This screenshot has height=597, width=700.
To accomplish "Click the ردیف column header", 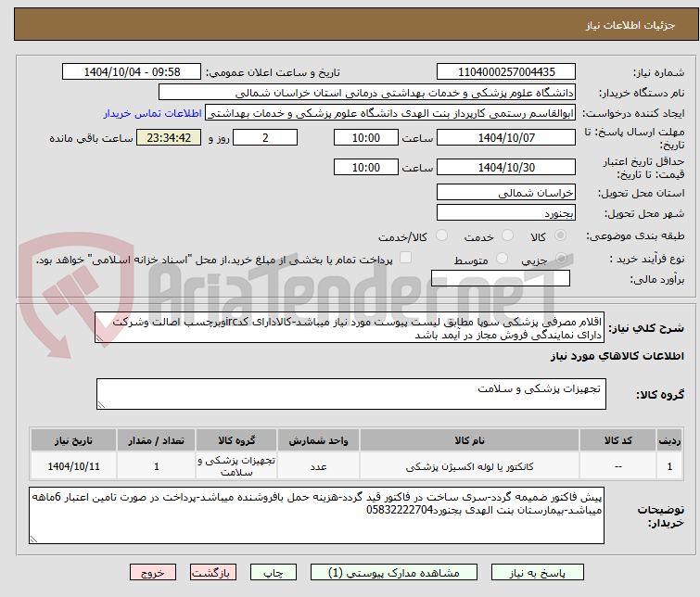I will point(669,440).
